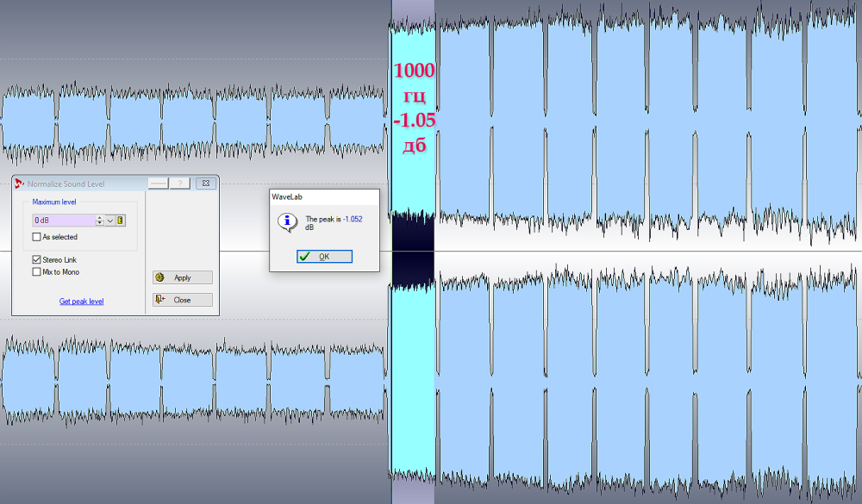Close the Normalize Sound Level dialog with X

pos(205,184)
